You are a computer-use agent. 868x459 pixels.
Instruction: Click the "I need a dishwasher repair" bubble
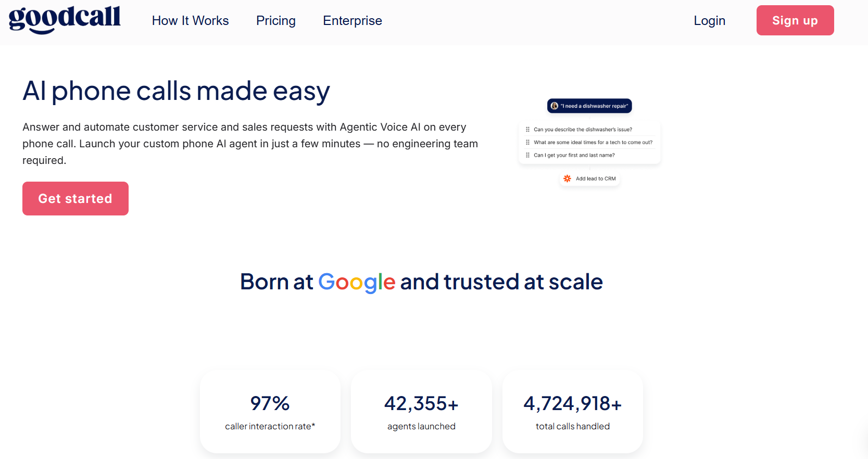[589, 106]
